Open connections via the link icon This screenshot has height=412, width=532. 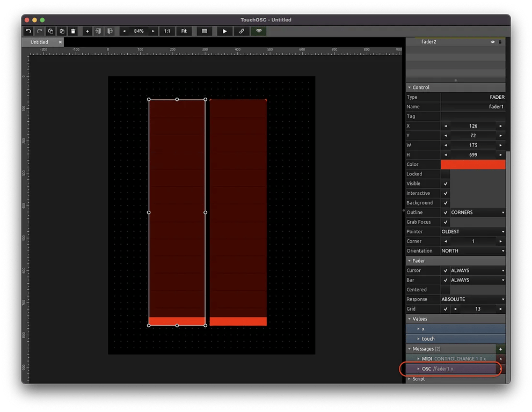242,31
